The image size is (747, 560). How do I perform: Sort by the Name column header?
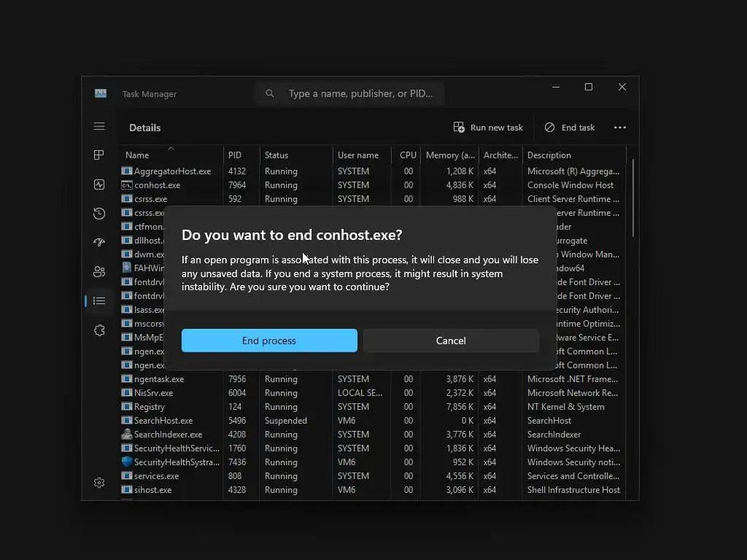click(171, 155)
